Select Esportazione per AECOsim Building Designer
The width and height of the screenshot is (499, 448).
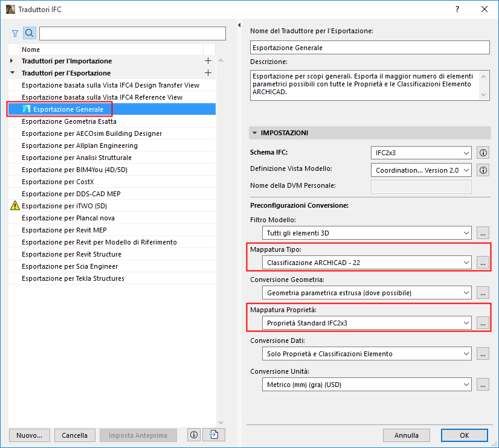click(112, 133)
